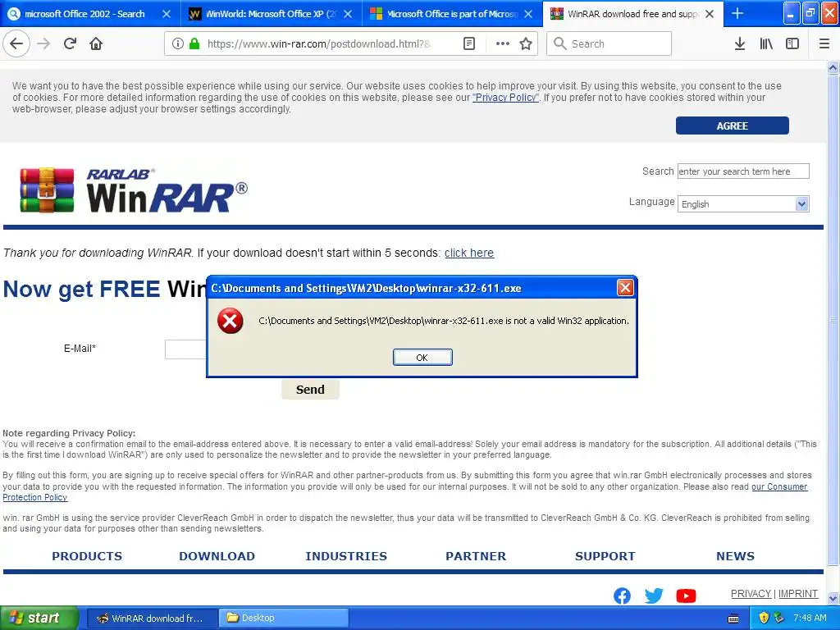Open the Windows start button
The height and width of the screenshot is (630, 840).
39,618
